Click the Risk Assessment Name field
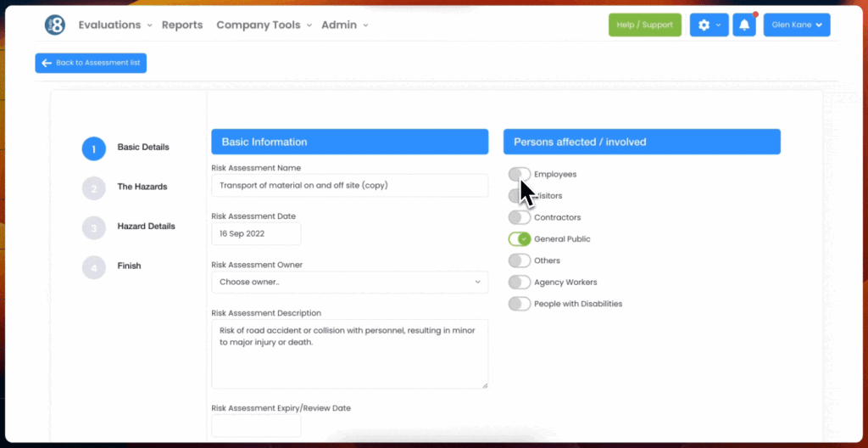The height and width of the screenshot is (448, 868). coord(350,185)
